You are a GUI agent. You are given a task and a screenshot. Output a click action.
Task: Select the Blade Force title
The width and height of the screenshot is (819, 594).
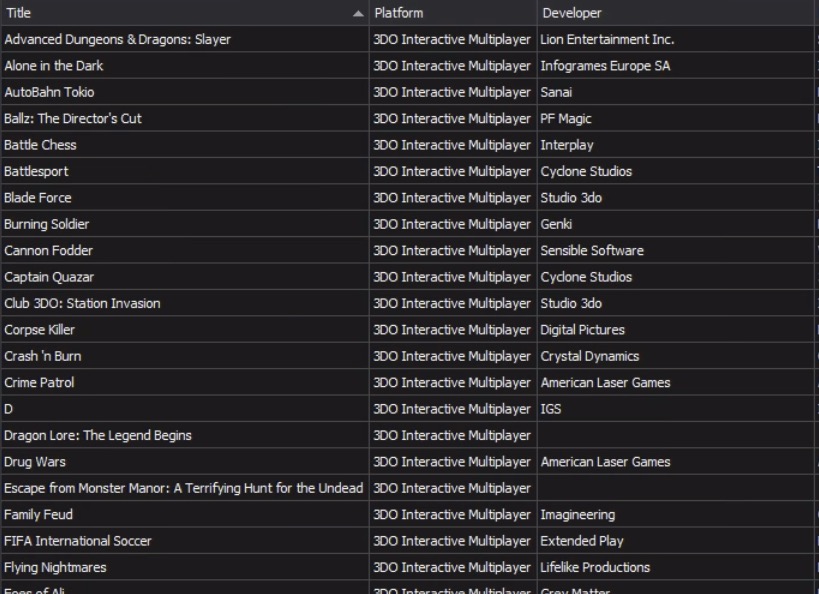tap(38, 198)
